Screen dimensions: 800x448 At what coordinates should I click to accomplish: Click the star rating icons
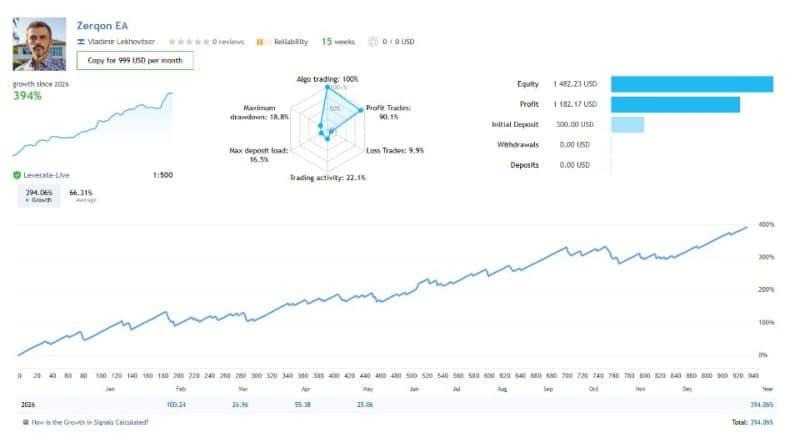189,42
